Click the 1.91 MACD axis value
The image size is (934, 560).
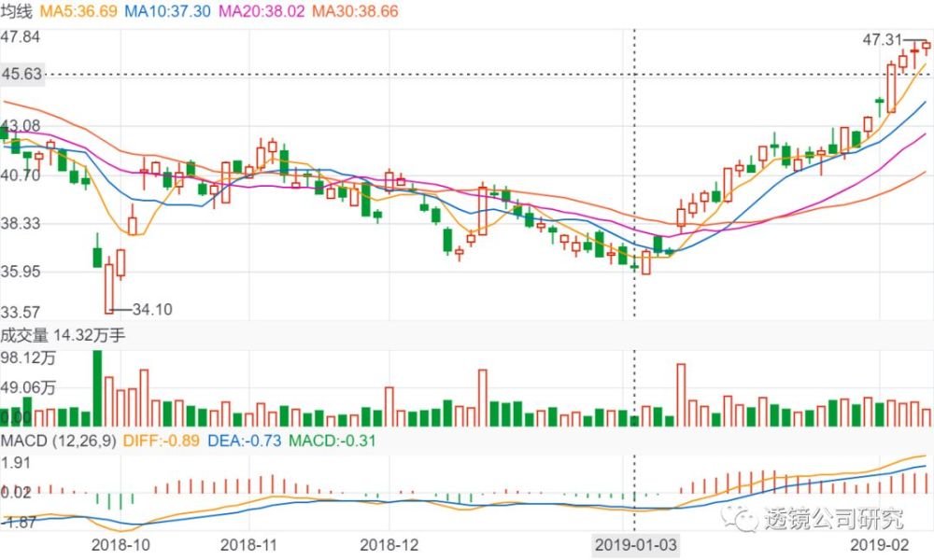point(16,463)
